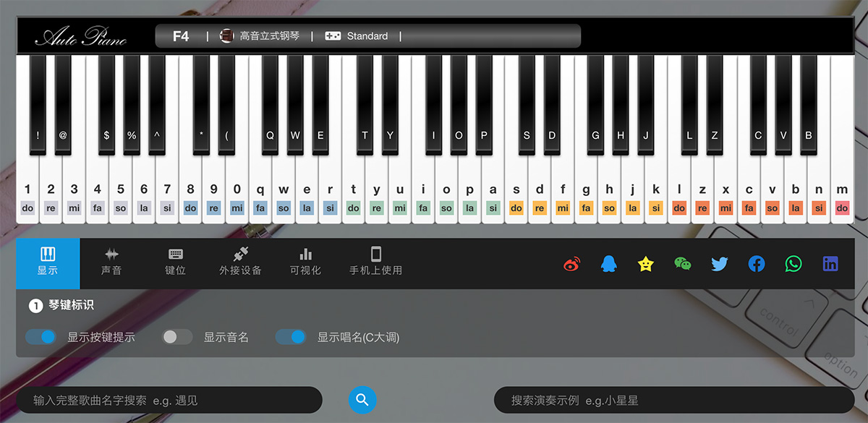Play the black key labeled %
Image resolution: width=868 pixels, height=423 pixels.
[x=132, y=105]
